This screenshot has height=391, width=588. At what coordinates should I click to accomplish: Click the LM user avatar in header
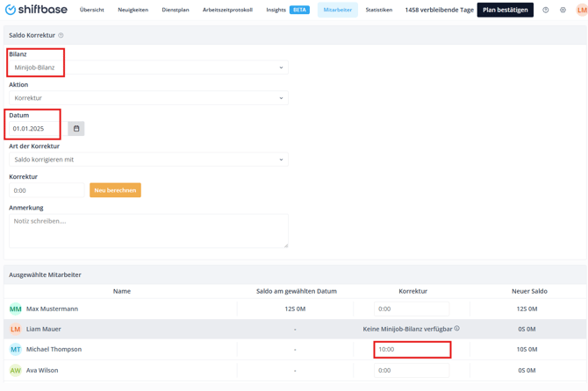[x=581, y=11]
